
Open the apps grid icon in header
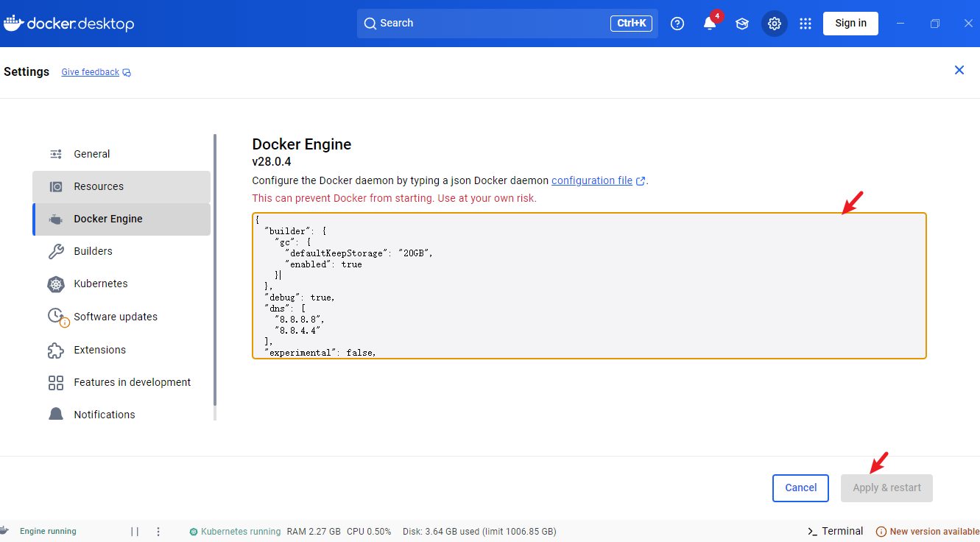[805, 24]
